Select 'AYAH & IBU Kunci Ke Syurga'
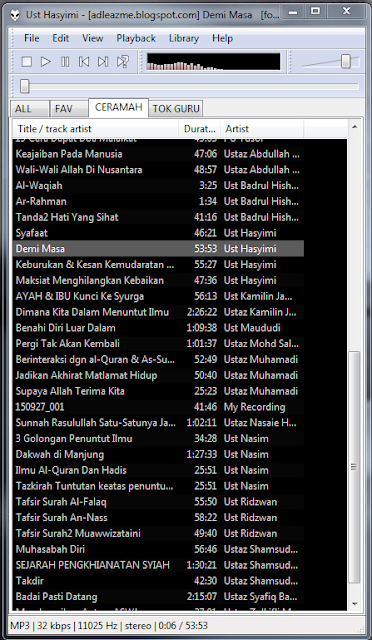This screenshot has height=640, width=372. [158, 296]
